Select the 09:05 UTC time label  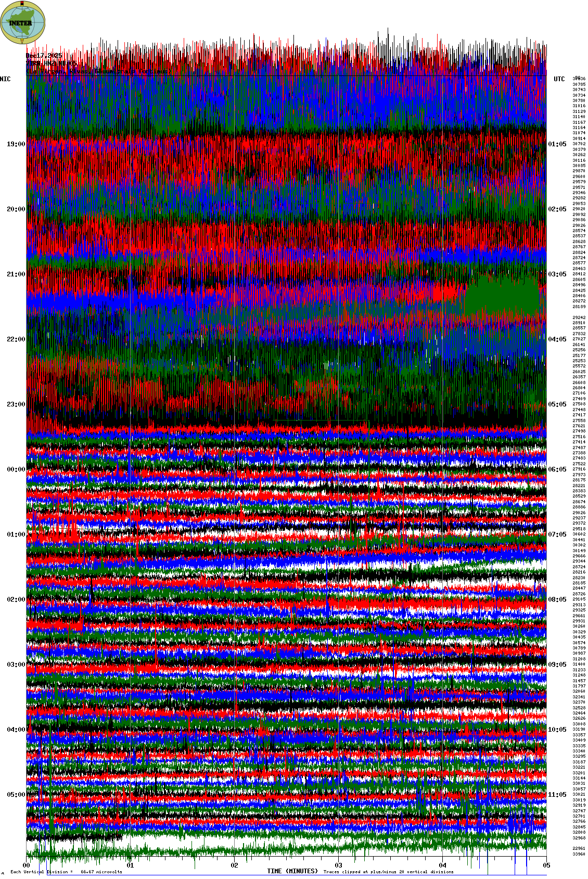click(x=557, y=665)
